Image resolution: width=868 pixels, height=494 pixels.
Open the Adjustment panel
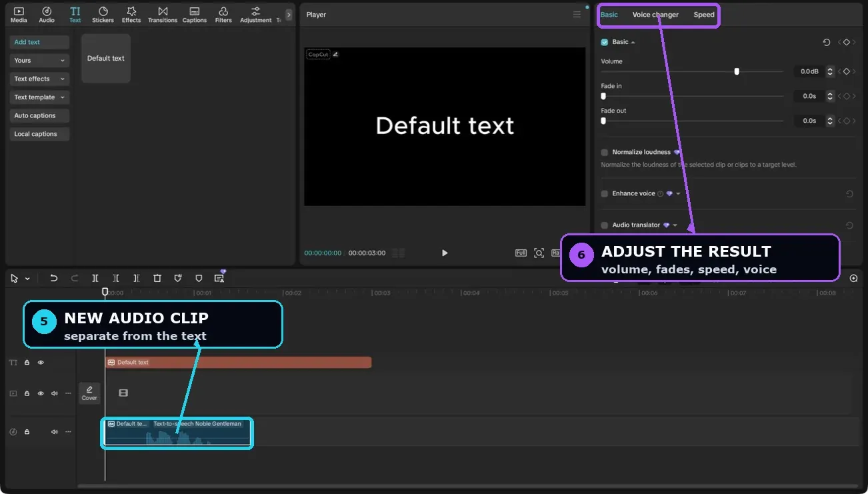255,15
